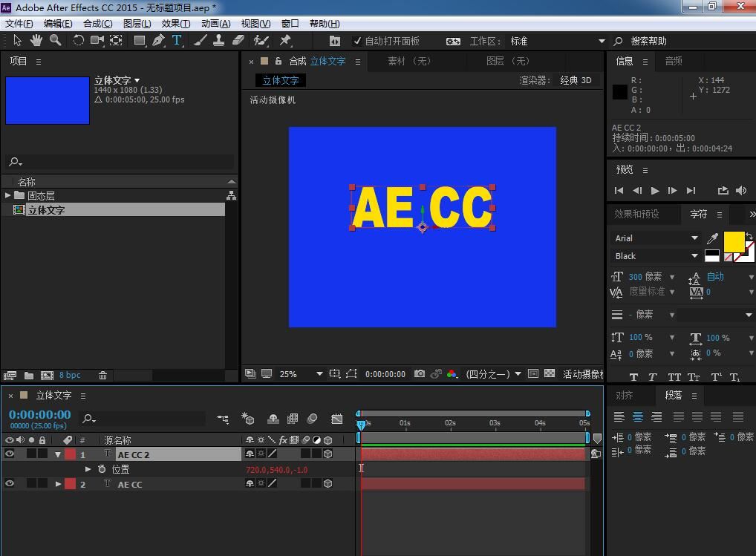Select the Zoom magnifier tool

(56, 41)
